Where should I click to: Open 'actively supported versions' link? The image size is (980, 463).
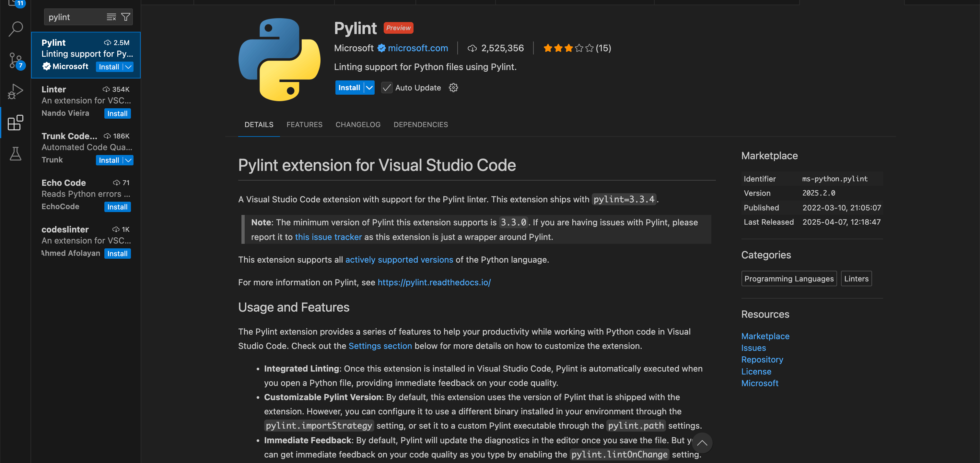tap(399, 260)
